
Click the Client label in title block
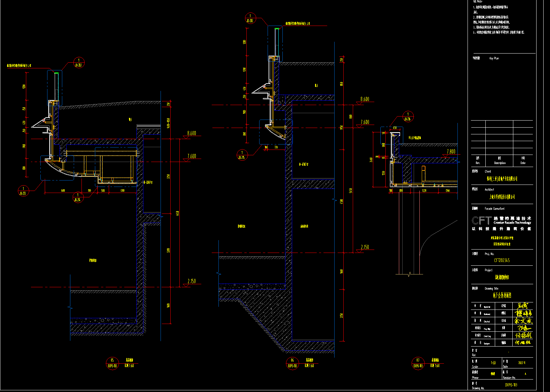coord(488,171)
